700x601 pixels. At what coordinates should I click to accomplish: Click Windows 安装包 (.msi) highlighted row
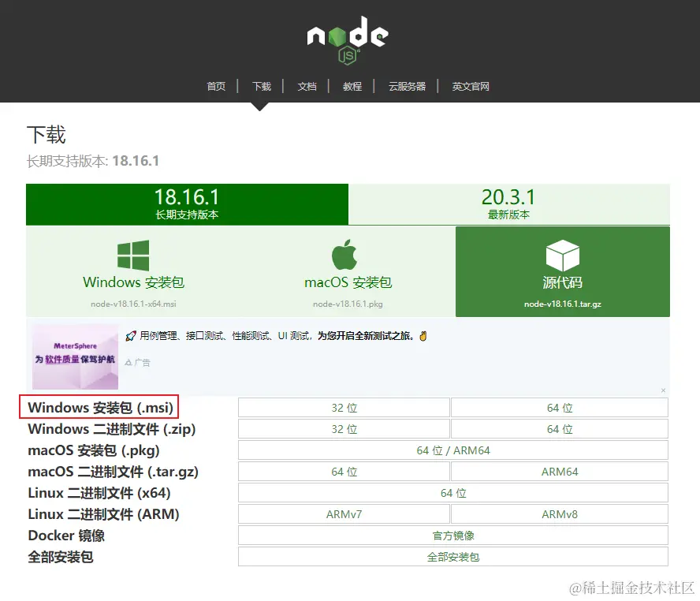(x=100, y=407)
